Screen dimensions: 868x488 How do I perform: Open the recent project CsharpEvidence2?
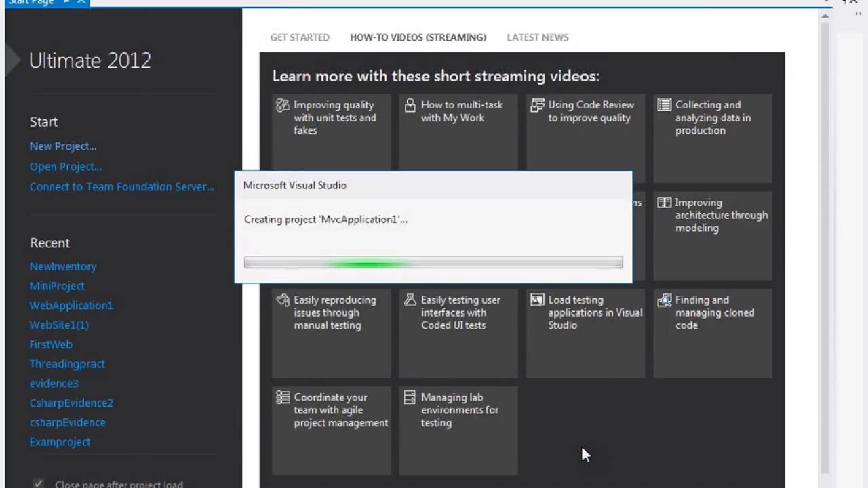click(x=71, y=403)
